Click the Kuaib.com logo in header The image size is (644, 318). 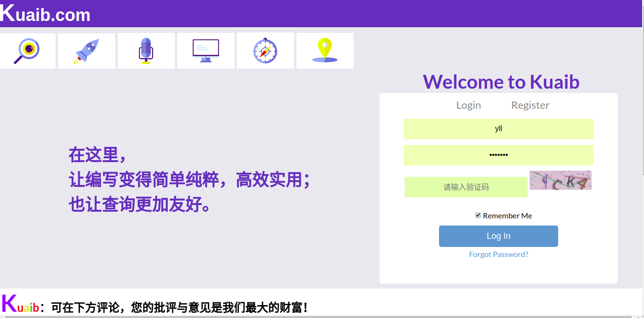[45, 14]
